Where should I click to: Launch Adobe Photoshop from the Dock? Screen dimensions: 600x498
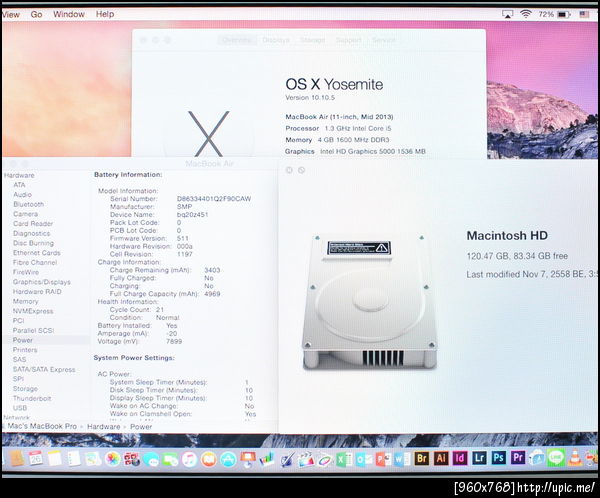coord(499,457)
